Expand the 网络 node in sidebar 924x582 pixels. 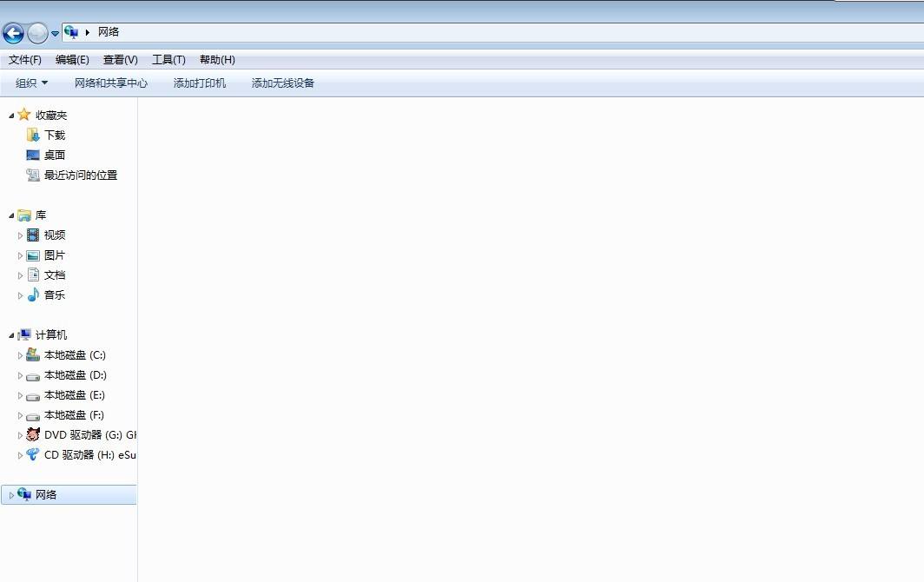(x=11, y=495)
